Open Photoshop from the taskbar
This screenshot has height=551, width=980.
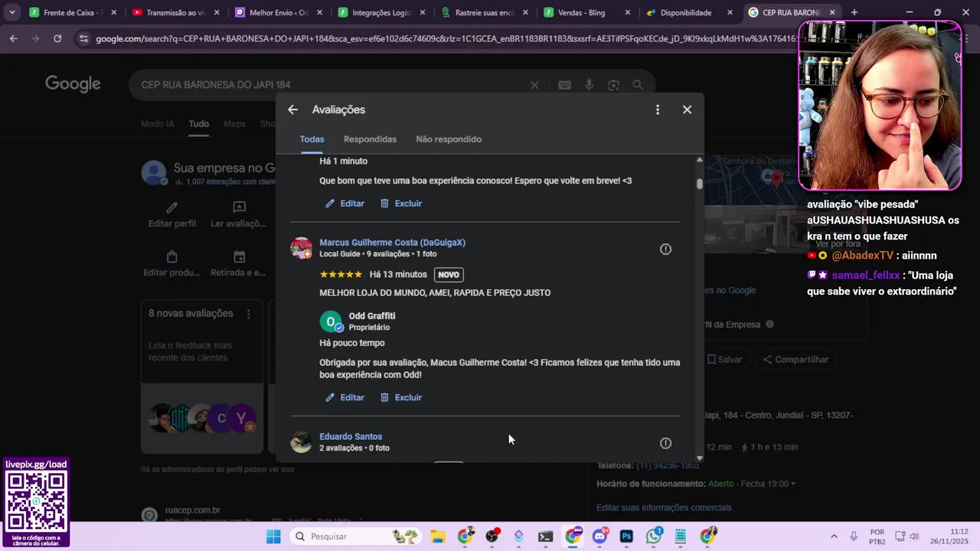pyautogui.click(x=626, y=536)
